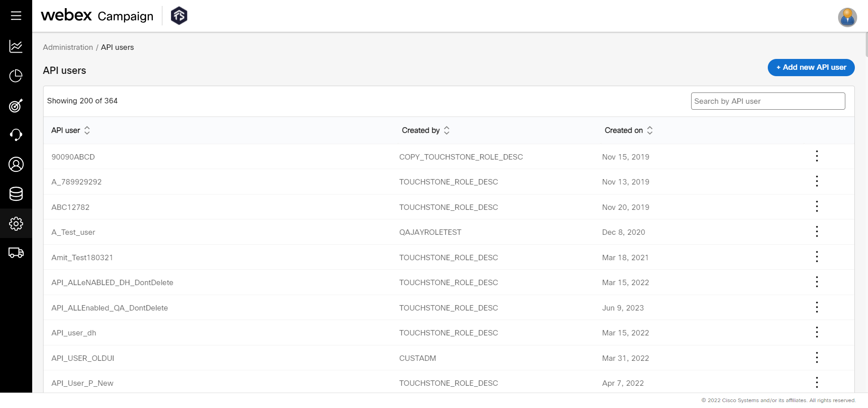This screenshot has height=408, width=868.
Task: Open the delivery truck sidebar icon
Action: 16,253
